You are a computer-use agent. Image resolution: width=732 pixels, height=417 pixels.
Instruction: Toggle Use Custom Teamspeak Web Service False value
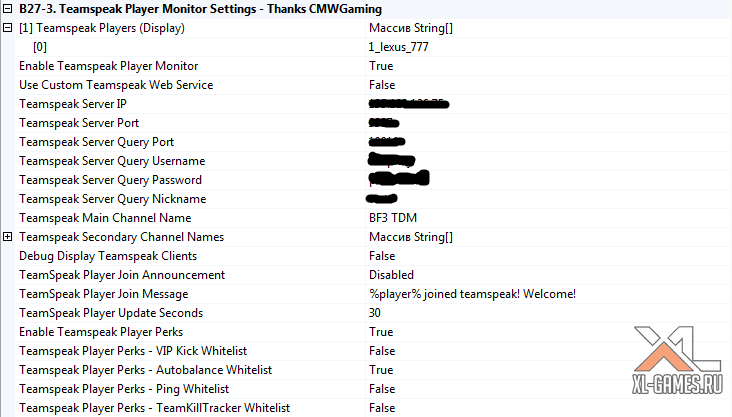382,85
